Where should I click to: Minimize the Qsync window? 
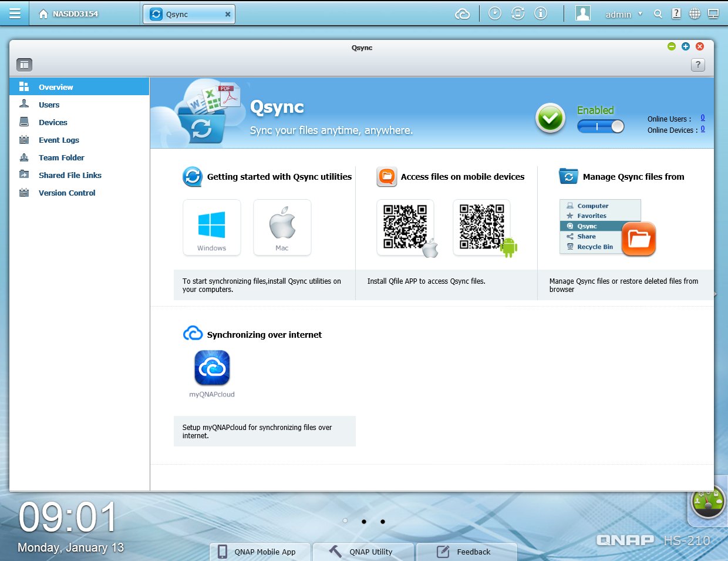(x=672, y=46)
